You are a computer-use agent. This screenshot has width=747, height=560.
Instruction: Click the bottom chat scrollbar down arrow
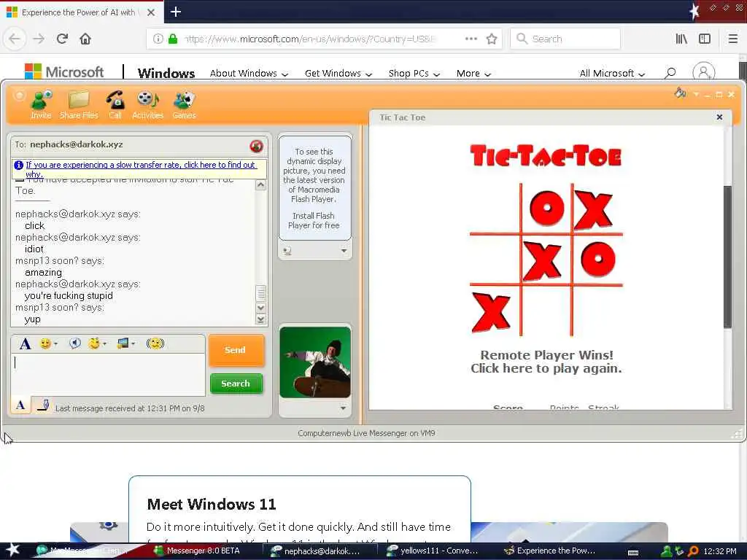pos(260,319)
